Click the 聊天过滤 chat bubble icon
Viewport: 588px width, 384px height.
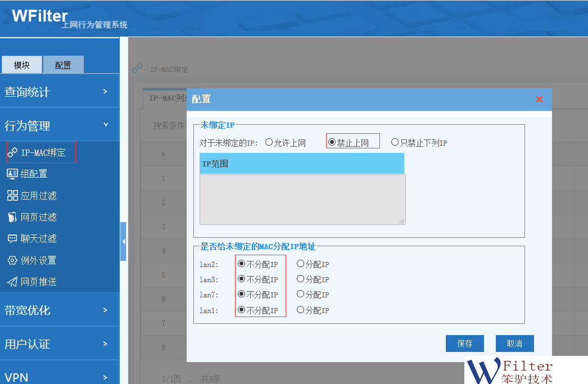click(12, 238)
